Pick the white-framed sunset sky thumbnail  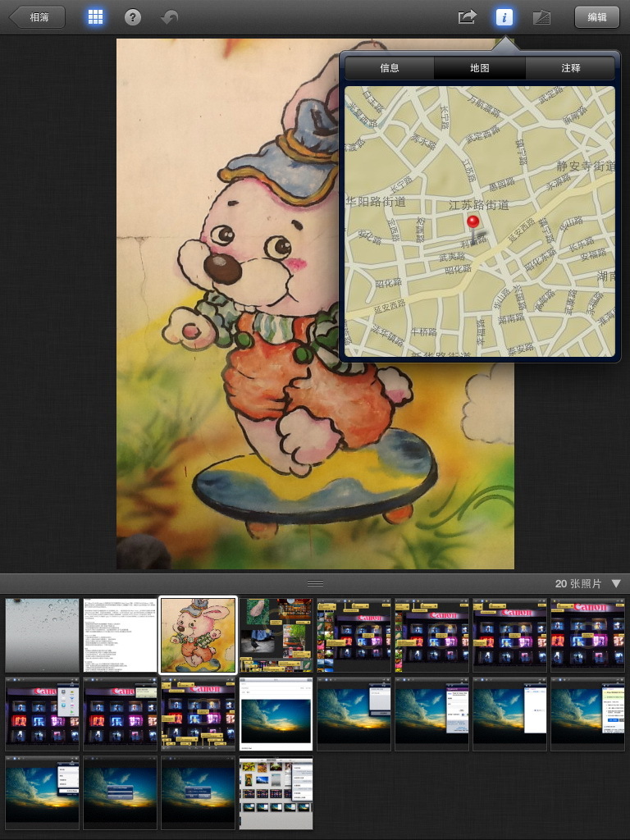[x=276, y=714]
